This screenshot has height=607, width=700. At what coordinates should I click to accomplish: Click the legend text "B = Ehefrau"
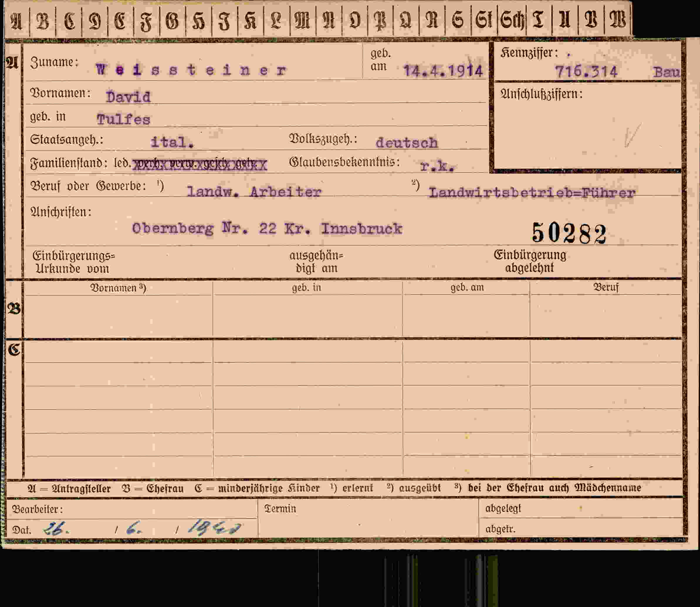[x=153, y=488]
